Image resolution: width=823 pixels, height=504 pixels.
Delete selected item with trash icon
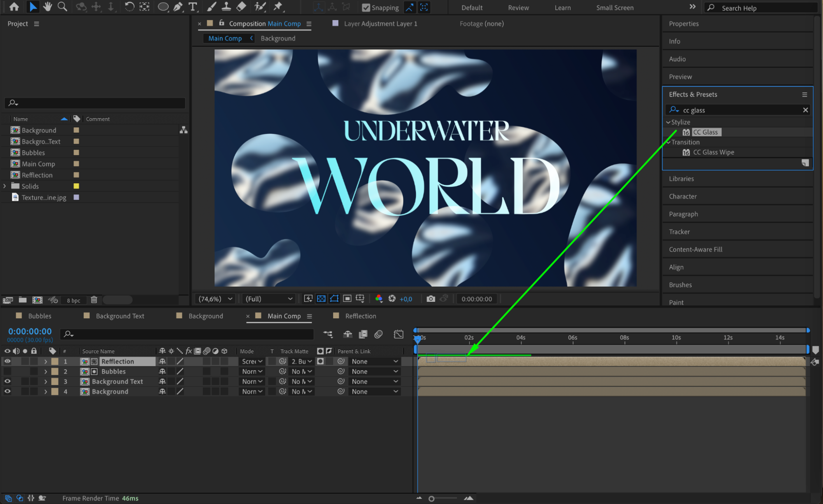point(94,300)
